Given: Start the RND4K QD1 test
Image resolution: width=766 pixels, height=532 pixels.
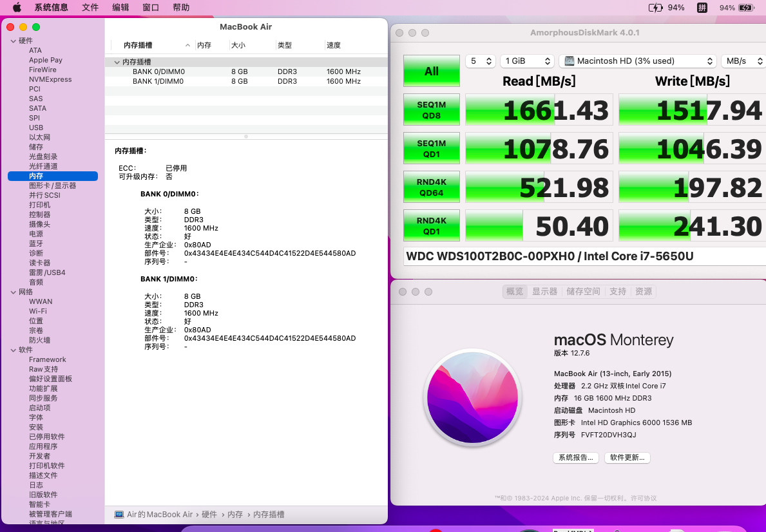Looking at the screenshot, I should click(x=432, y=225).
